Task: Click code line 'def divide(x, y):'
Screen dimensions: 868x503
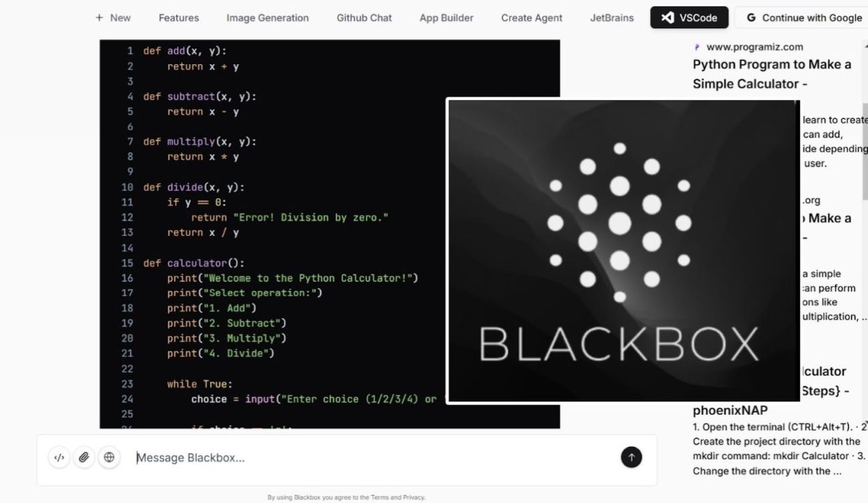Action: click(194, 187)
